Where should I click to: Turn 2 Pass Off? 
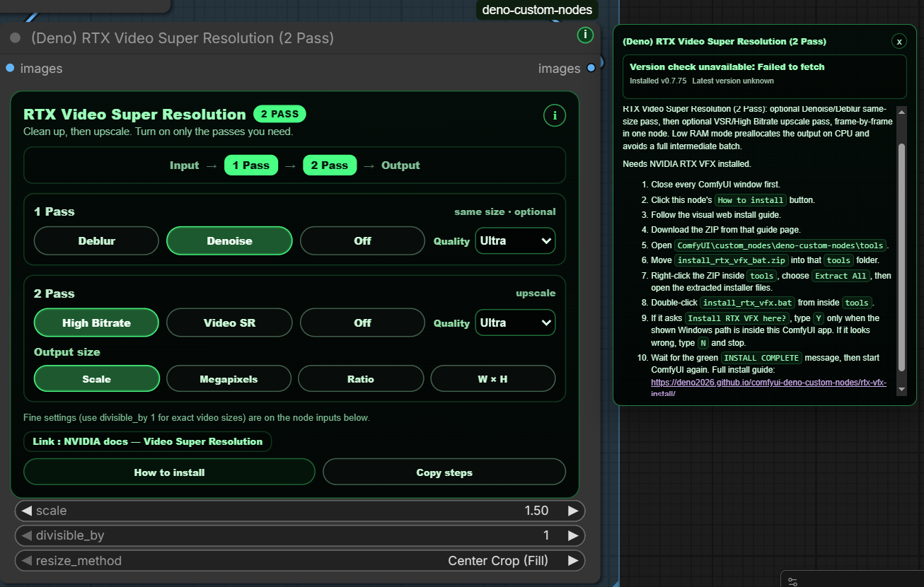click(362, 322)
